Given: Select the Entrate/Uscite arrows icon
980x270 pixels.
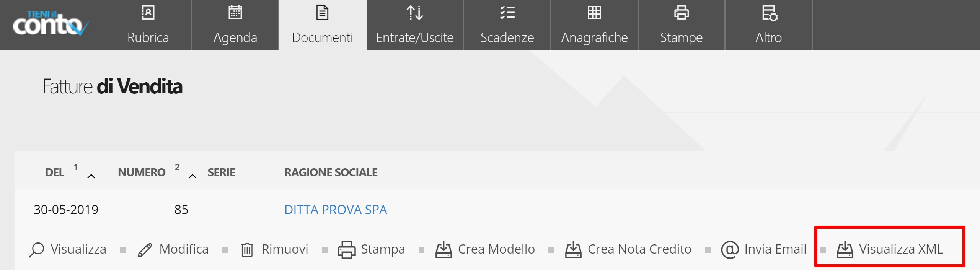Looking at the screenshot, I should coord(414,13).
